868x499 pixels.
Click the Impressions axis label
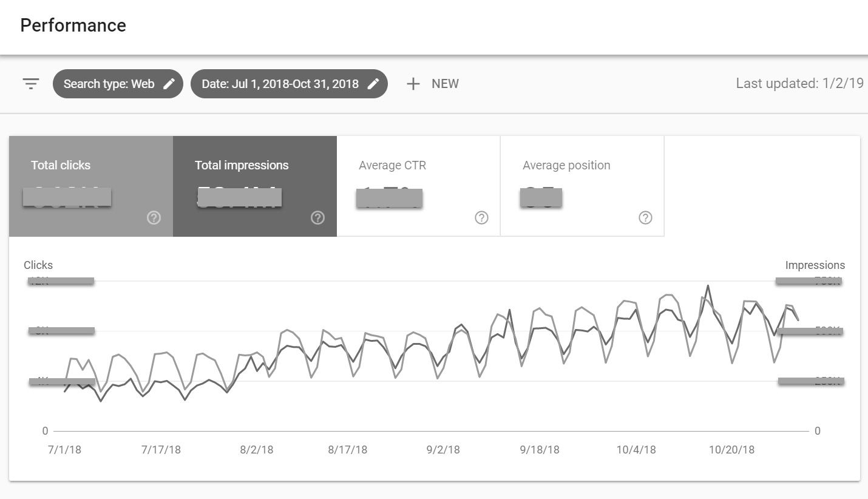(x=815, y=265)
